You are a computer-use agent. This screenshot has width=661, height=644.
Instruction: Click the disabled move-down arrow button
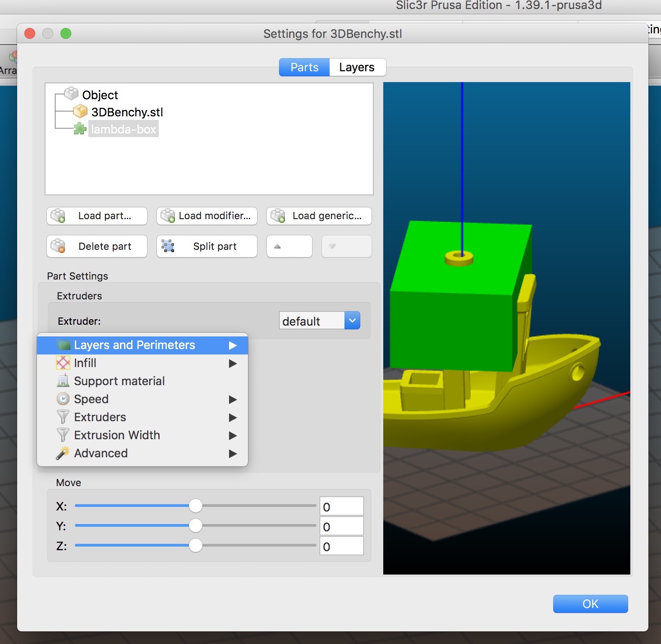tap(346, 246)
